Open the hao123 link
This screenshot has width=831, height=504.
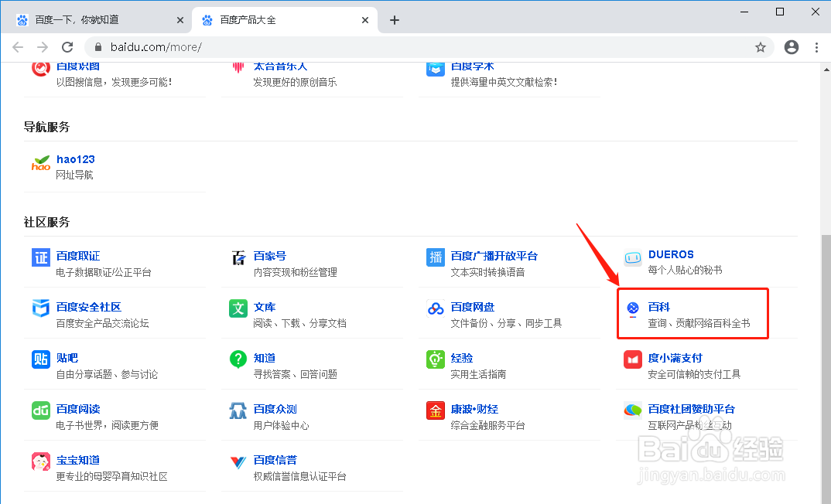(75, 158)
